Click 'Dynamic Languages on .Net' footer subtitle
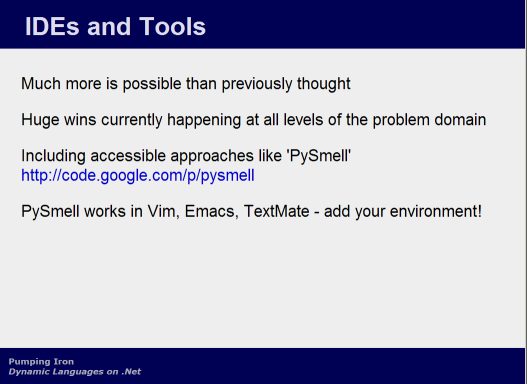 pos(75,372)
